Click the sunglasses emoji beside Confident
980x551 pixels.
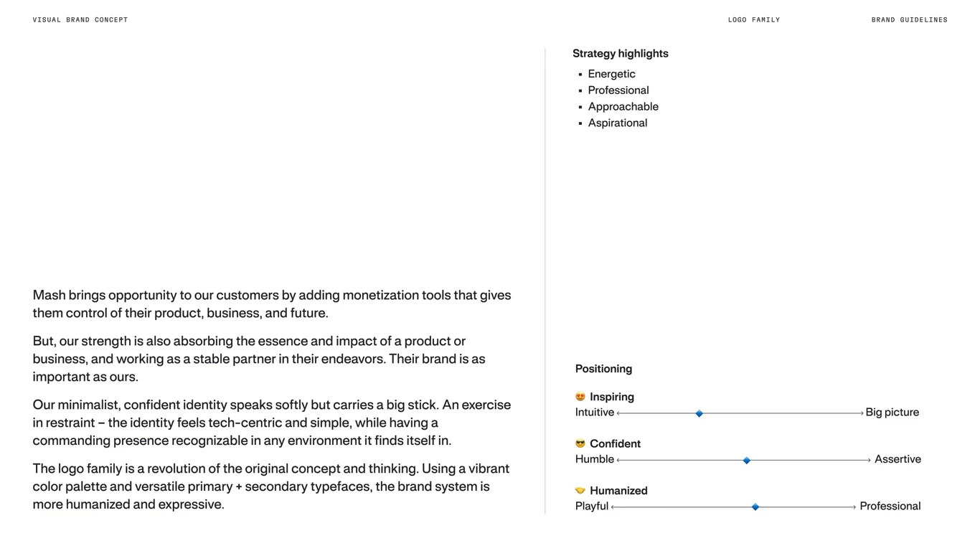580,443
